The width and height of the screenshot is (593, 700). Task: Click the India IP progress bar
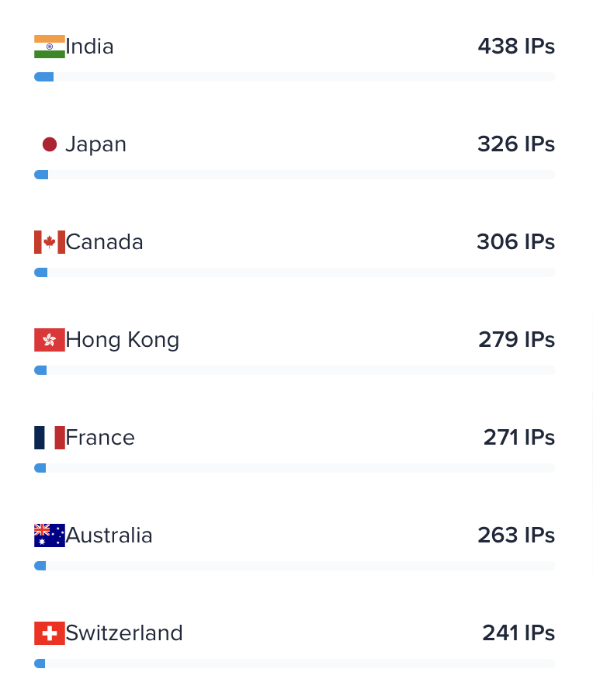click(x=295, y=77)
